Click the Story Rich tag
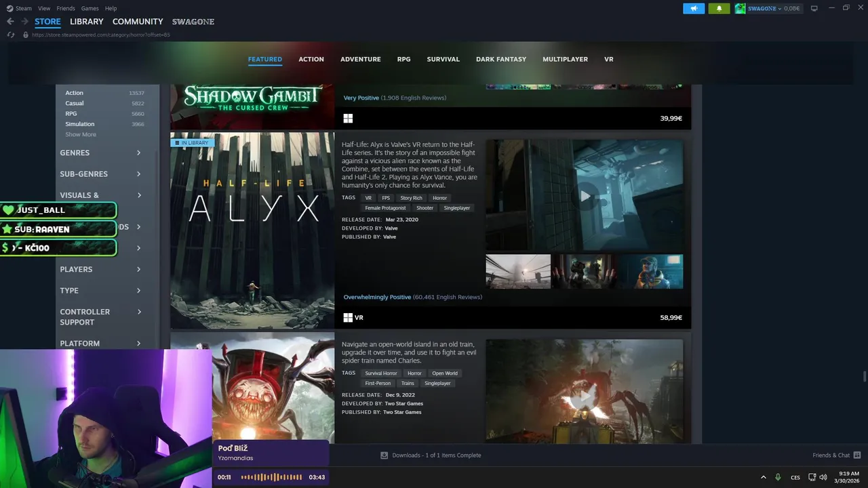The image size is (868, 488). (411, 198)
